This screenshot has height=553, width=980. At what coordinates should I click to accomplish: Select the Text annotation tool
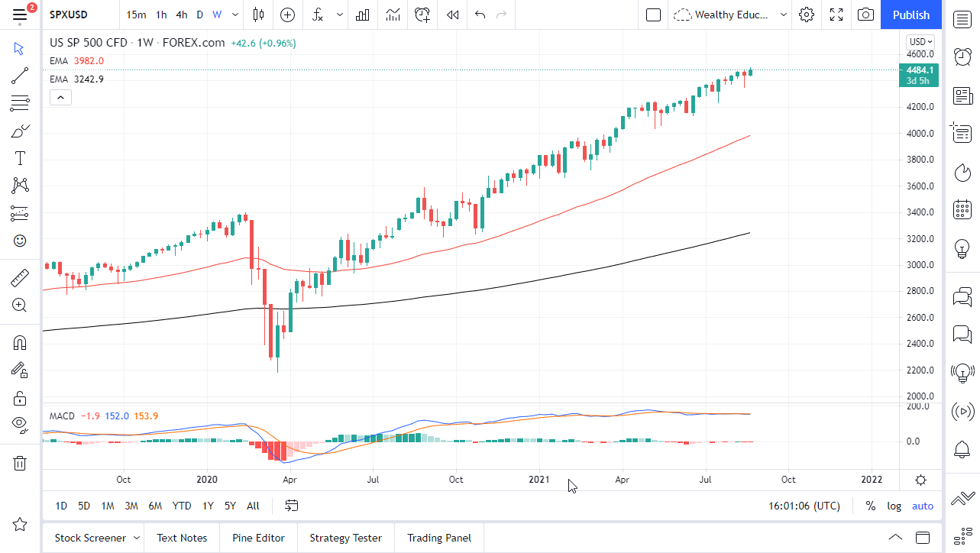click(20, 158)
